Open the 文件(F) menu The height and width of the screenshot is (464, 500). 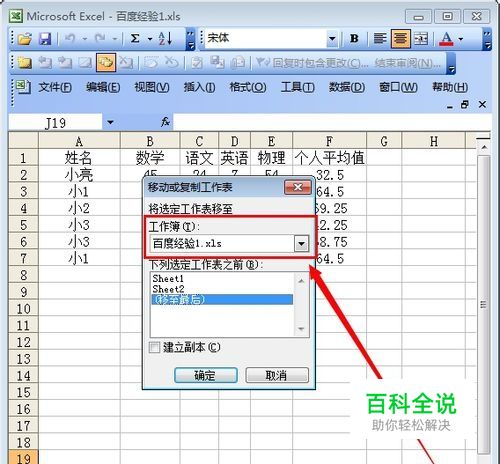(55, 87)
